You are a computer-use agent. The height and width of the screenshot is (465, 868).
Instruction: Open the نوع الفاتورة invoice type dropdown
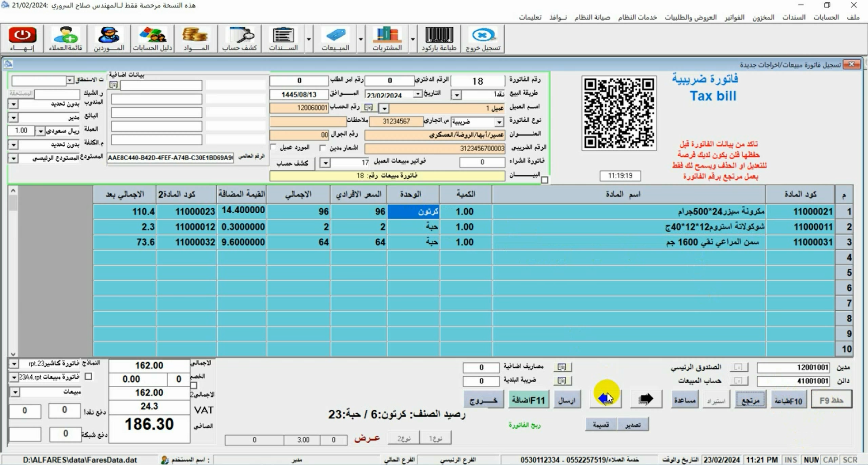[x=499, y=122]
